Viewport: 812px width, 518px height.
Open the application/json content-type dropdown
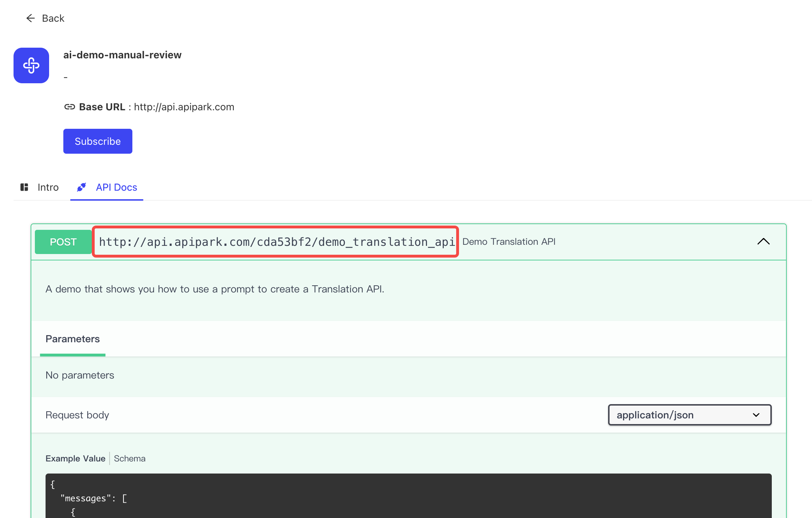689,415
